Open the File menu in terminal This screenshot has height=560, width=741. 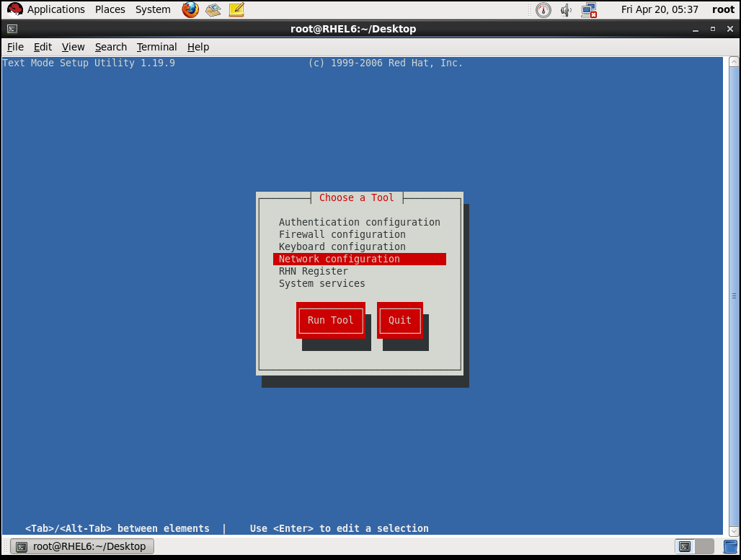(15, 47)
